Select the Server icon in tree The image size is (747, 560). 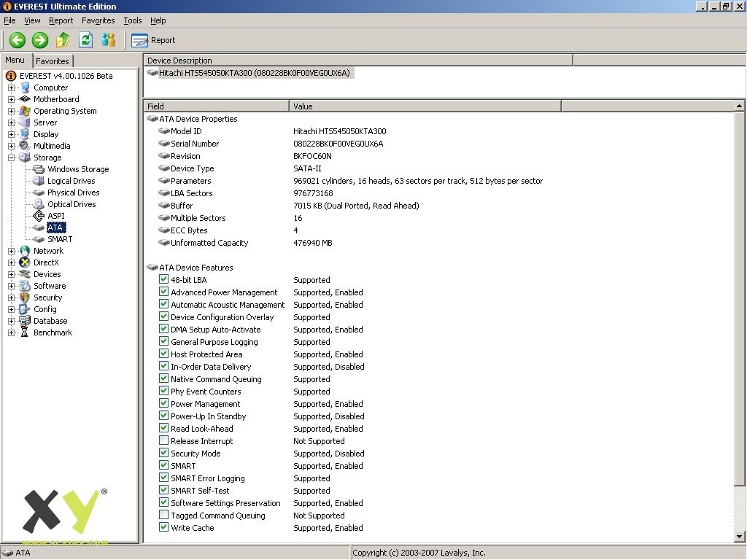25,122
